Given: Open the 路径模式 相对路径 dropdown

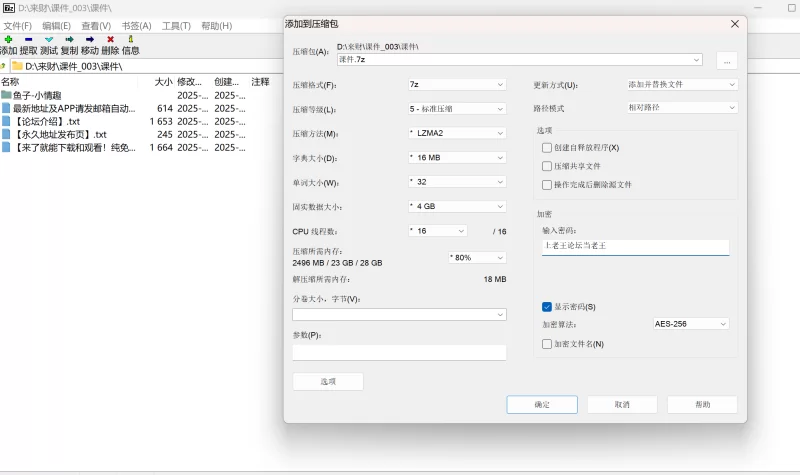Looking at the screenshot, I should tap(682, 108).
